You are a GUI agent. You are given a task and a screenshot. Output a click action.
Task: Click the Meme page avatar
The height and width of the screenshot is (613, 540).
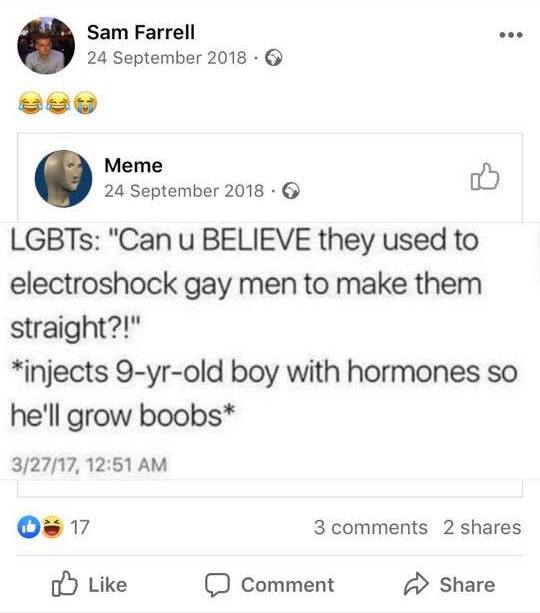tap(63, 179)
